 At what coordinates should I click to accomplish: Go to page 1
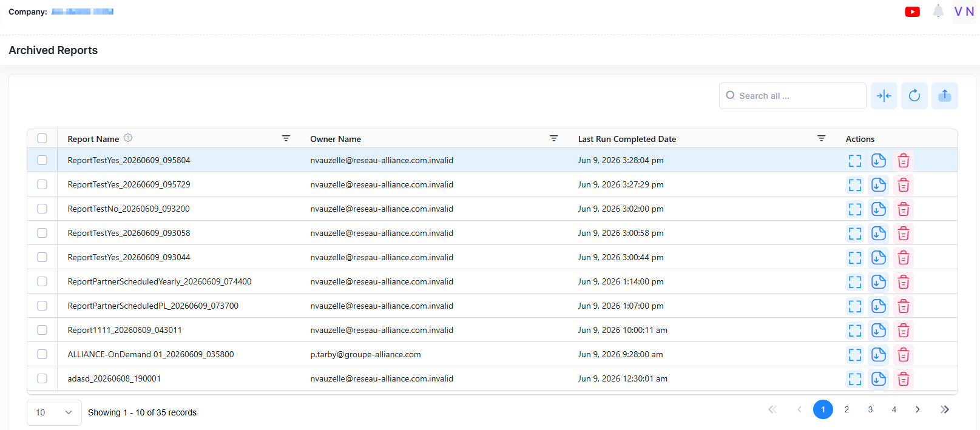823,409
